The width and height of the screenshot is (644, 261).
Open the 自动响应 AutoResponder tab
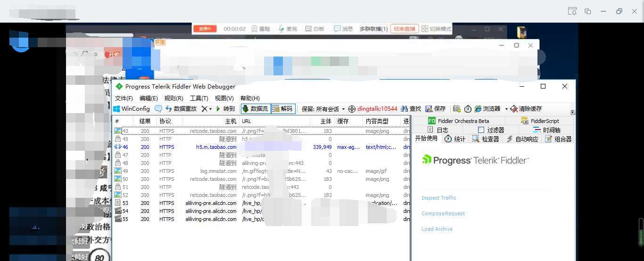tap(522, 139)
